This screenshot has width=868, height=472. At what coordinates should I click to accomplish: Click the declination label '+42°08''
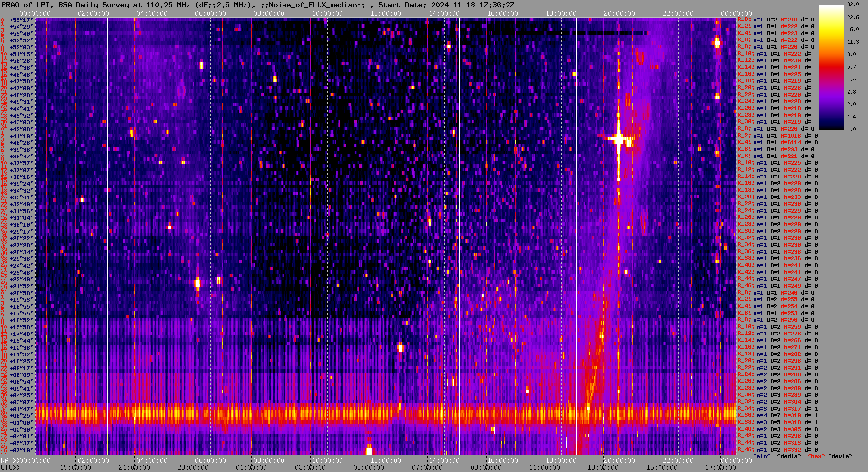[21, 129]
